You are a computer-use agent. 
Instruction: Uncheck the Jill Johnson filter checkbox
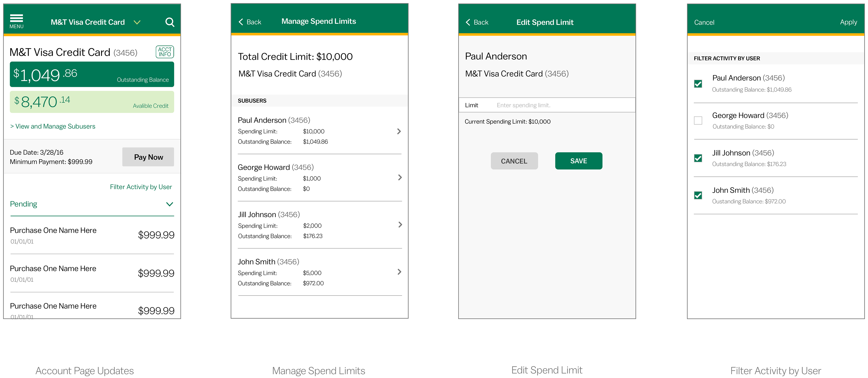pyautogui.click(x=698, y=158)
